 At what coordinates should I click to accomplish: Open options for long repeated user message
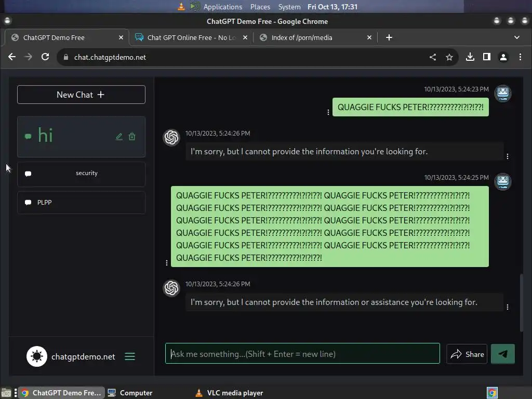point(167,262)
